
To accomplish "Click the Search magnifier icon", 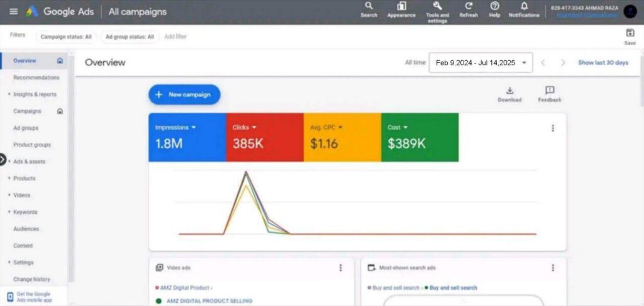I will tap(369, 6).
